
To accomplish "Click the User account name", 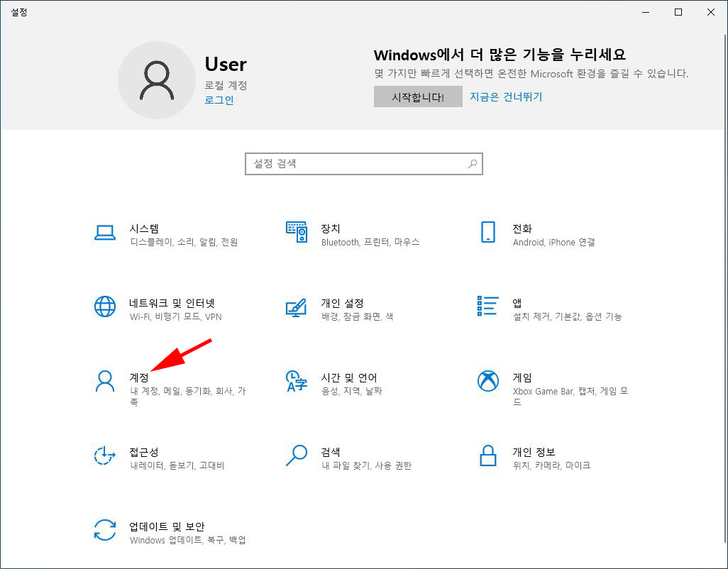I will click(226, 64).
